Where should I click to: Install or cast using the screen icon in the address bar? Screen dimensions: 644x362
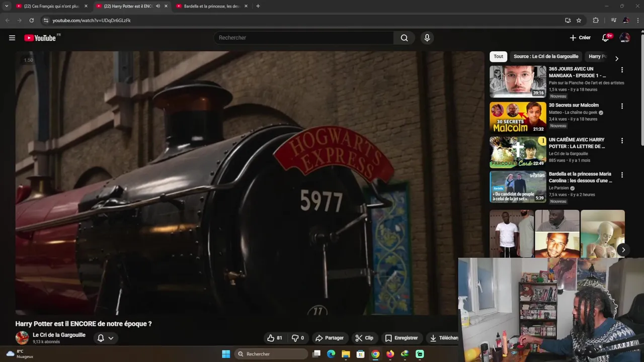pos(568,20)
